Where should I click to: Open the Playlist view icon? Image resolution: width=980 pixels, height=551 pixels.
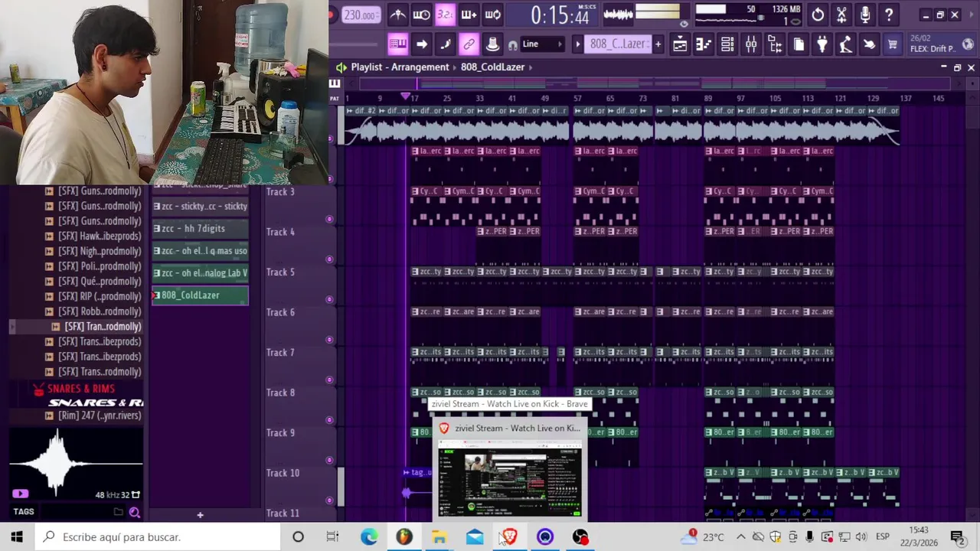click(680, 45)
